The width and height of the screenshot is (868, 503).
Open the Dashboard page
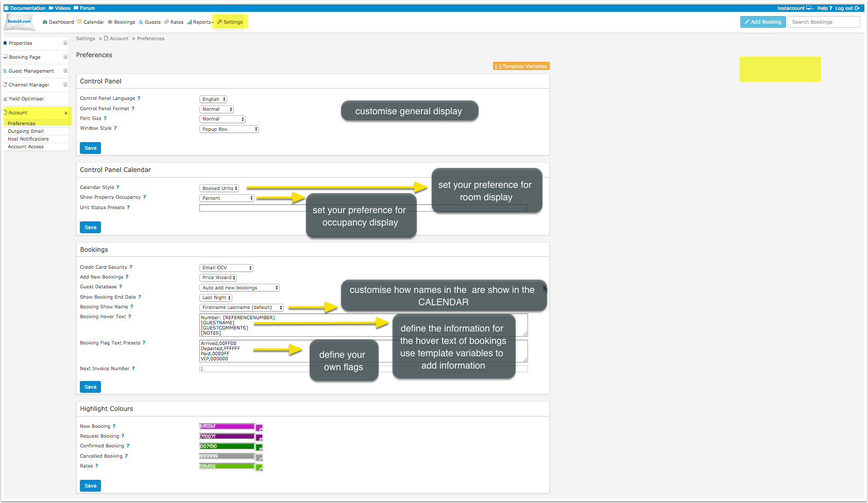click(58, 22)
